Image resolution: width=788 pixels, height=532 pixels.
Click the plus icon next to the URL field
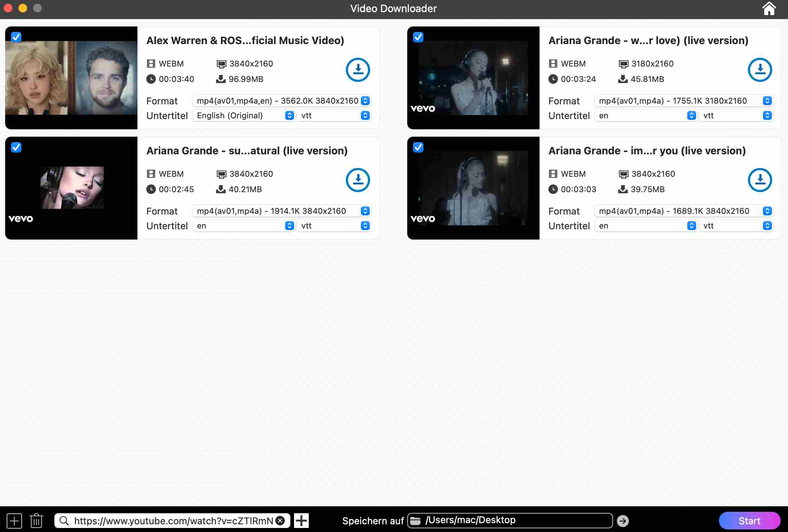pos(301,521)
